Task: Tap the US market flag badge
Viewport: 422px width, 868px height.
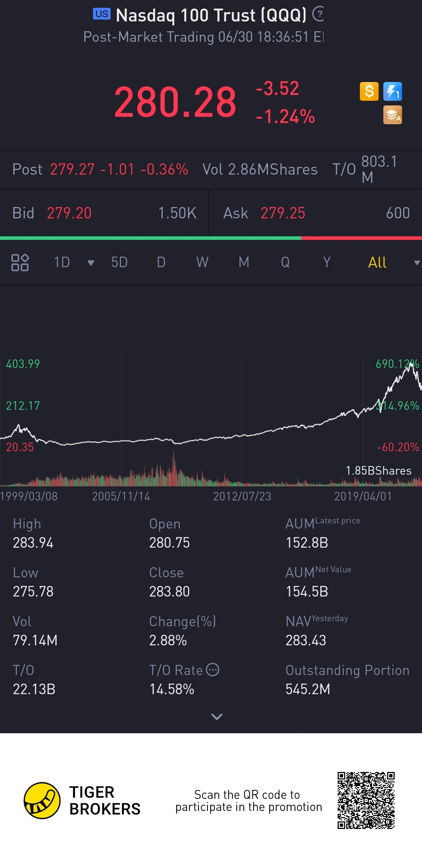Action: click(x=102, y=14)
